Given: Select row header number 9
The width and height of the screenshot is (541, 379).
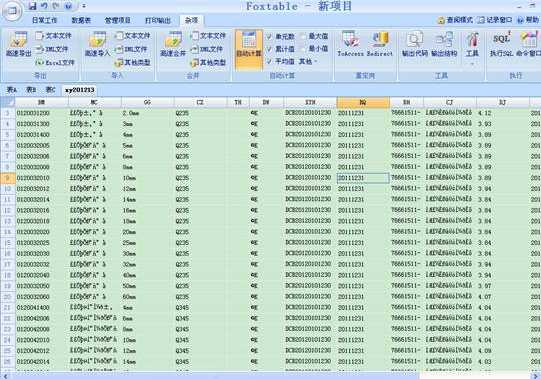Looking at the screenshot, I should tap(8, 178).
